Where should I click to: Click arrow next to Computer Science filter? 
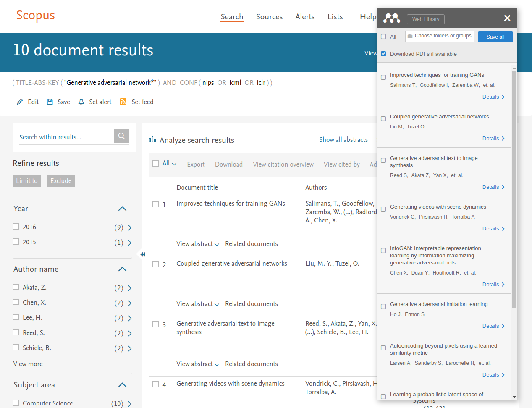click(x=130, y=404)
